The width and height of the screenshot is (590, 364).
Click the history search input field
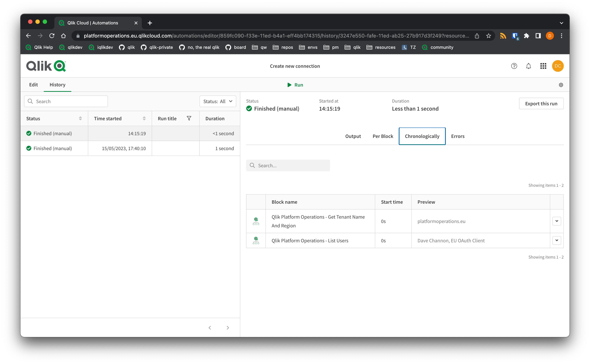(x=66, y=101)
